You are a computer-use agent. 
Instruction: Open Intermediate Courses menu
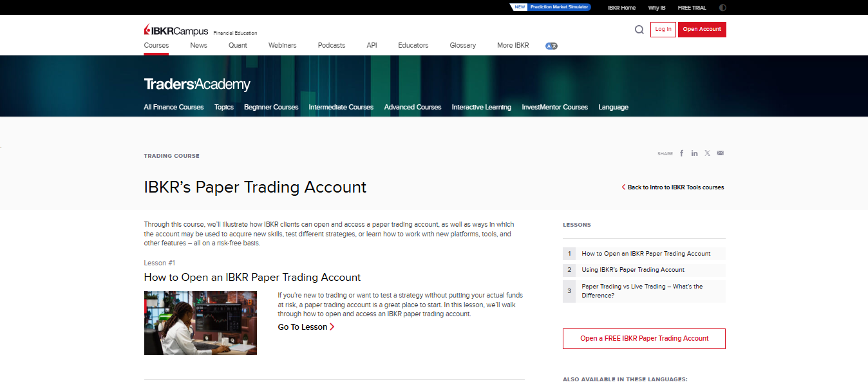point(341,108)
